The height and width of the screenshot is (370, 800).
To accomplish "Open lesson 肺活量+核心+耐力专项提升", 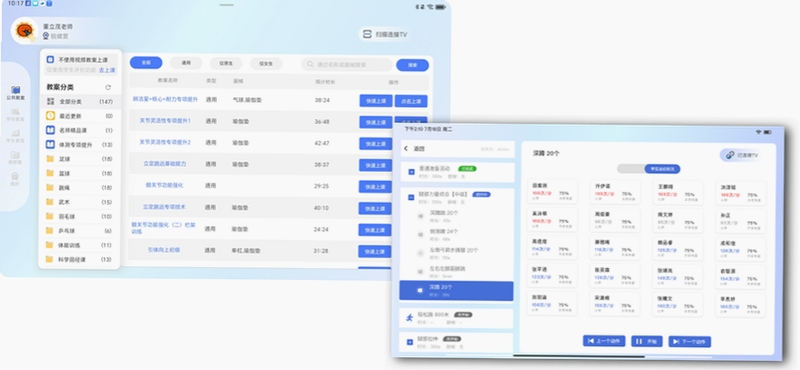I will [165, 99].
